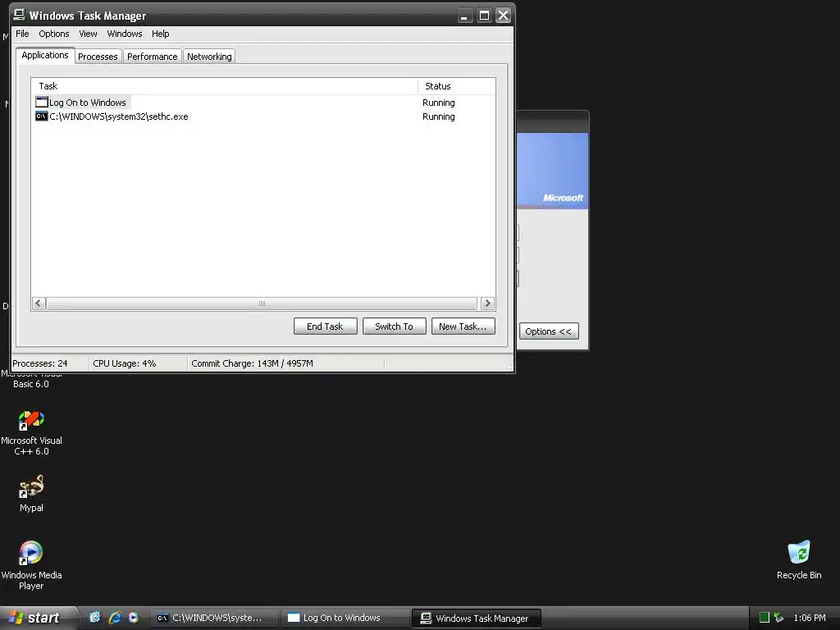Switch to the C:\WINDOWS\syste... taskbar button
This screenshot has width=840, height=630.
tap(214, 618)
